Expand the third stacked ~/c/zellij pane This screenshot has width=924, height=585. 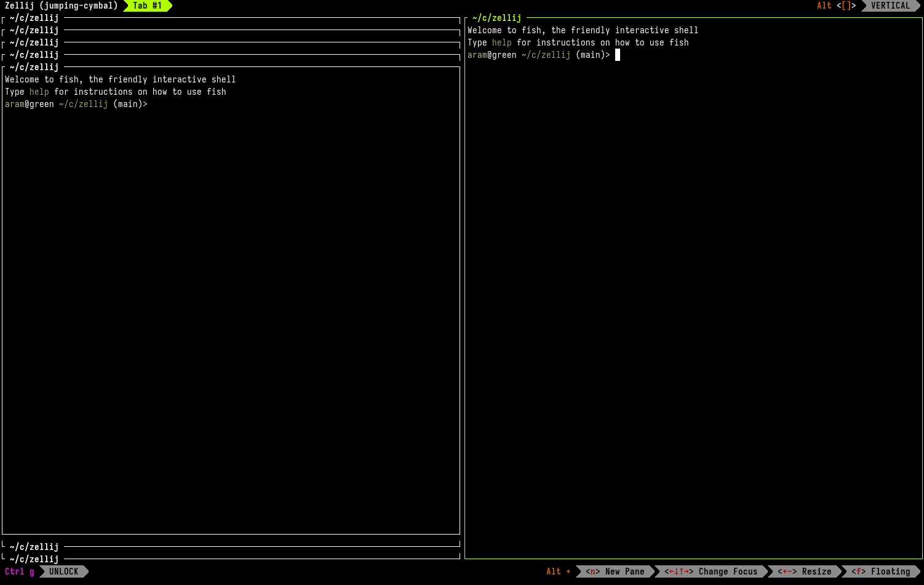pyautogui.click(x=34, y=42)
